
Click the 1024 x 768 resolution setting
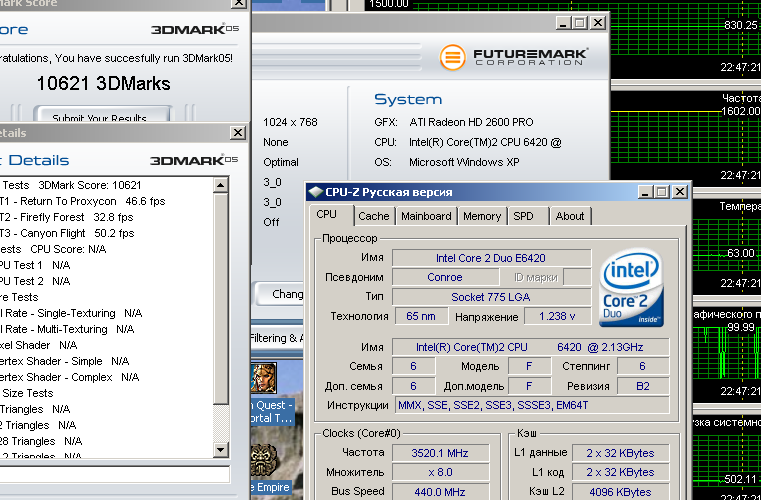[290, 122]
